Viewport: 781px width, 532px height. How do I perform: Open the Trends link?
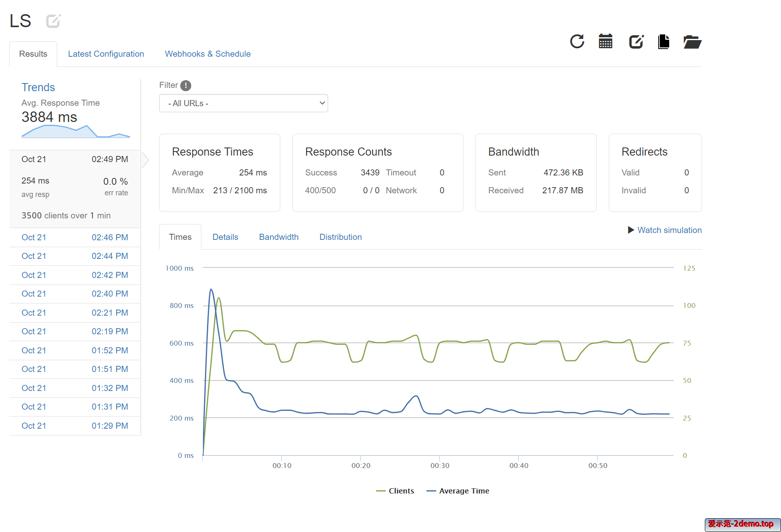tap(38, 87)
